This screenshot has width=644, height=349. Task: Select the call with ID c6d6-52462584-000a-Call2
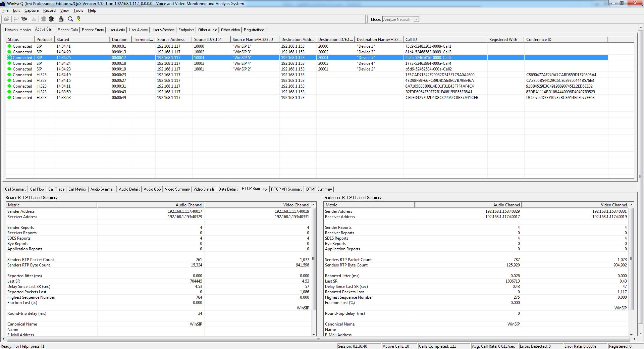307,69
